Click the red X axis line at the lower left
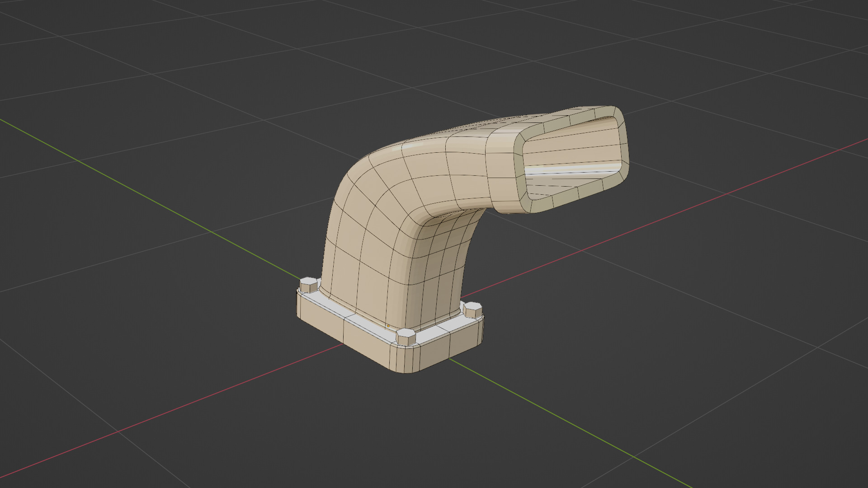Viewport: 868px width, 488px height. [x=181, y=407]
